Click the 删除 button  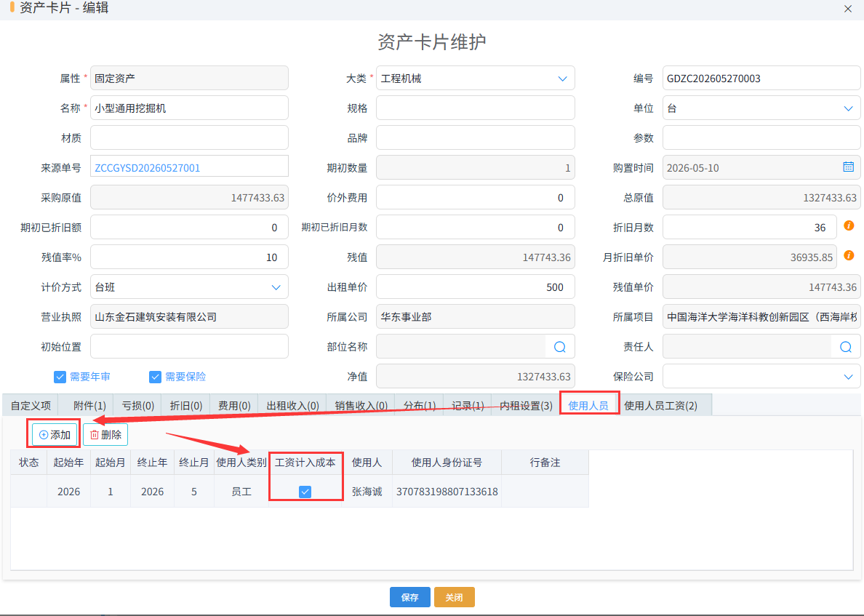coord(105,435)
